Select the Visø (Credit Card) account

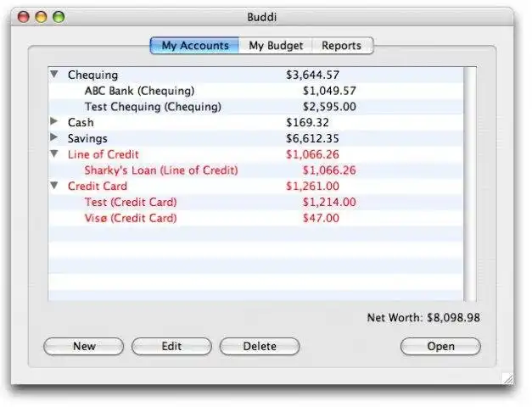pos(256,218)
